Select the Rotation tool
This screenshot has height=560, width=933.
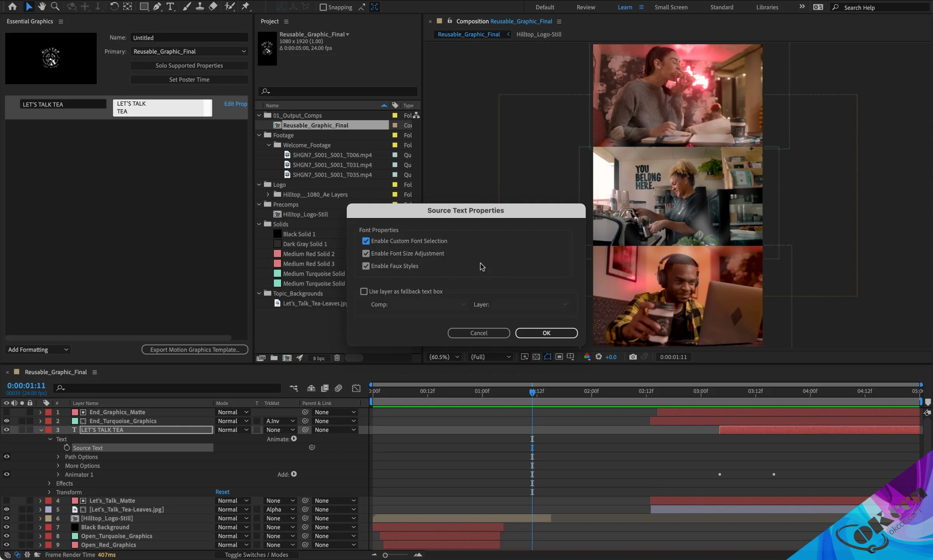(x=114, y=7)
